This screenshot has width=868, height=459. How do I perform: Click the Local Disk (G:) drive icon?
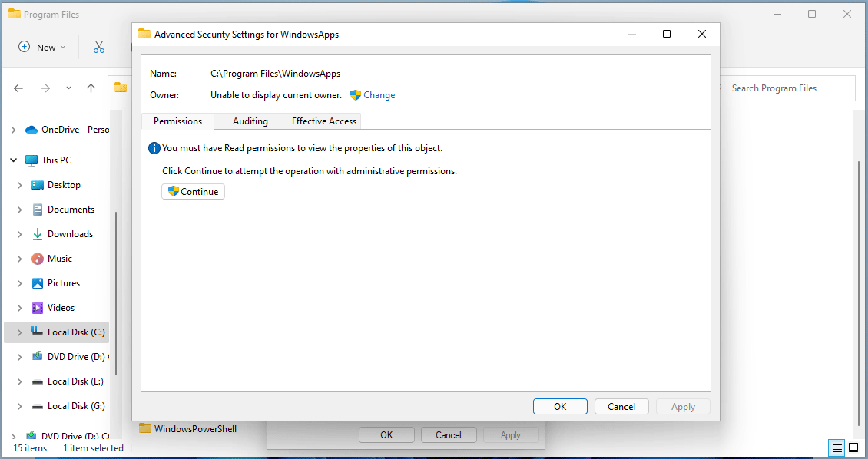[38, 406]
